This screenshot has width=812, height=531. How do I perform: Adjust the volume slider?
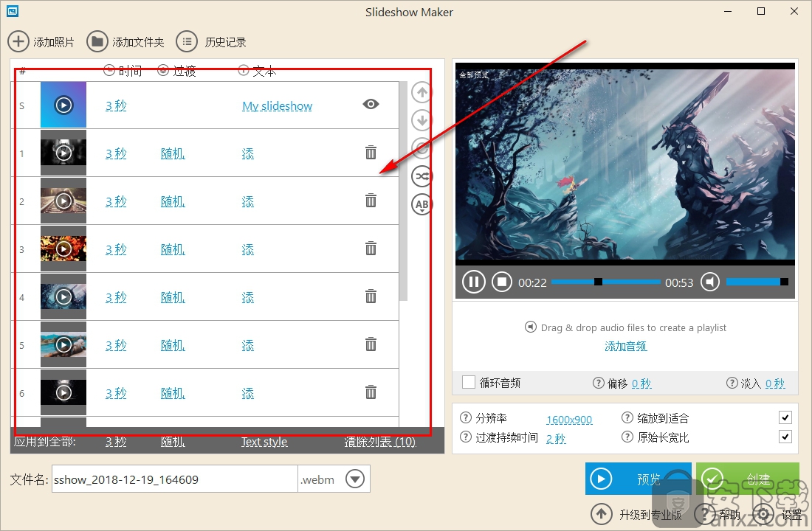point(757,282)
